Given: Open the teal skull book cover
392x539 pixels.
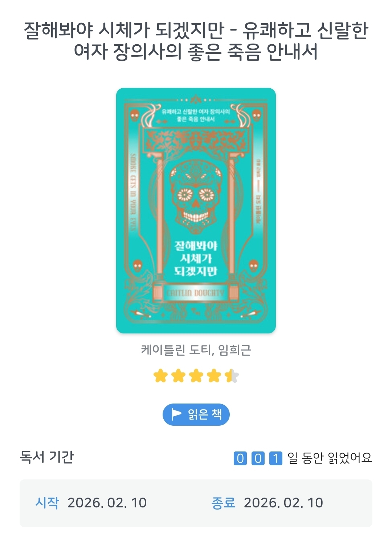Looking at the screenshot, I should [x=196, y=211].
